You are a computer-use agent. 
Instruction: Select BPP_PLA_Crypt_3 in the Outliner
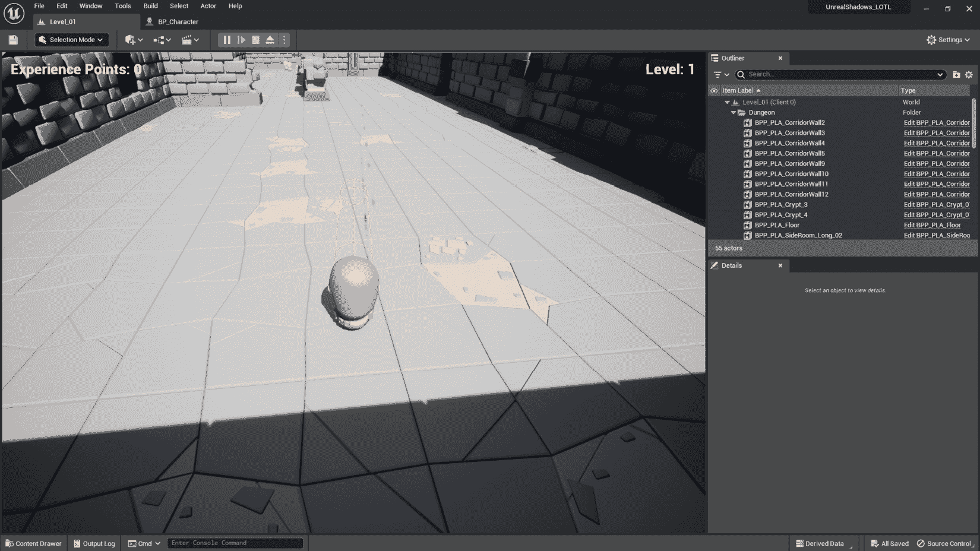coord(781,205)
